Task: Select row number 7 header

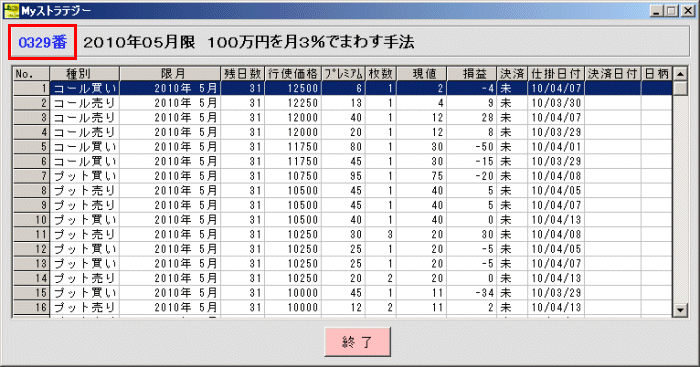Action: (x=31, y=176)
